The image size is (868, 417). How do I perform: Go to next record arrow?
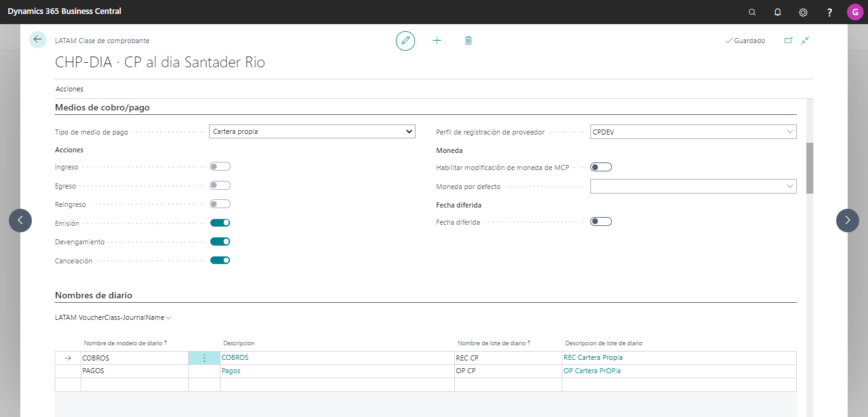[848, 220]
